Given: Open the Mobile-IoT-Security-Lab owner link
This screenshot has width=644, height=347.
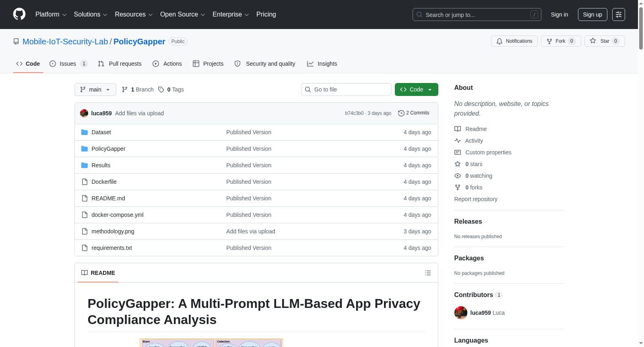Looking at the screenshot, I should (65, 42).
